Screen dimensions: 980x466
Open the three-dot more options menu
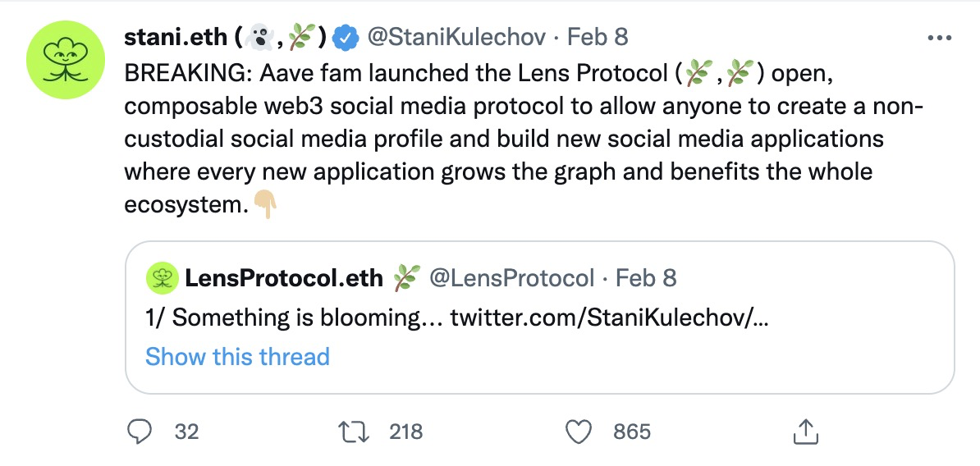938,38
